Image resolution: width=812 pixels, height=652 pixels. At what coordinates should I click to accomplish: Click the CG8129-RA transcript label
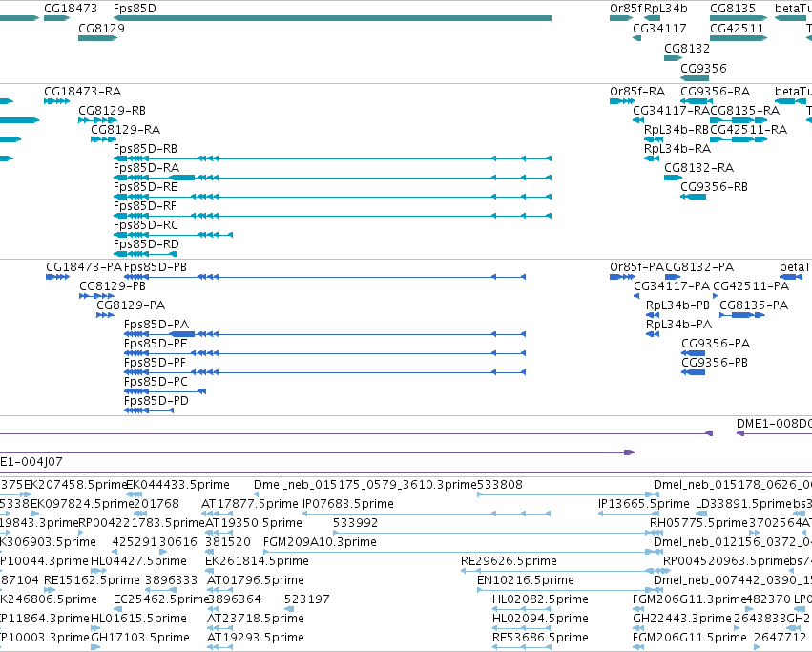coord(126,130)
